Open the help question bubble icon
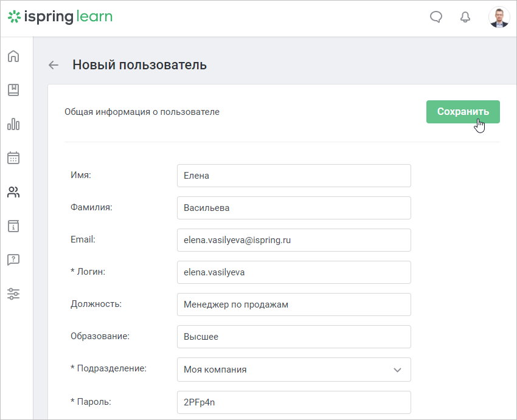Image resolution: width=517 pixels, height=420 pixels. pyautogui.click(x=13, y=260)
